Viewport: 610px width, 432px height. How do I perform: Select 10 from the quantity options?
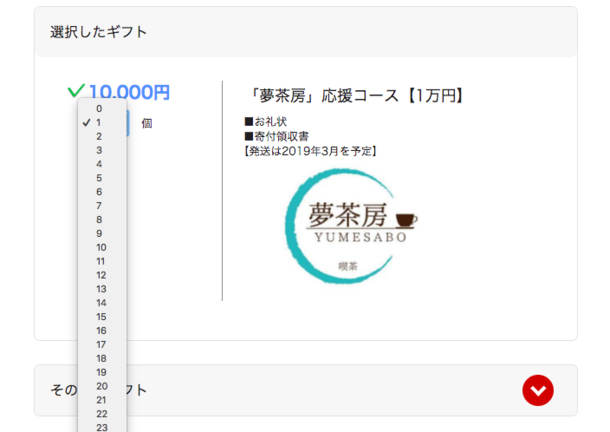[x=101, y=247]
